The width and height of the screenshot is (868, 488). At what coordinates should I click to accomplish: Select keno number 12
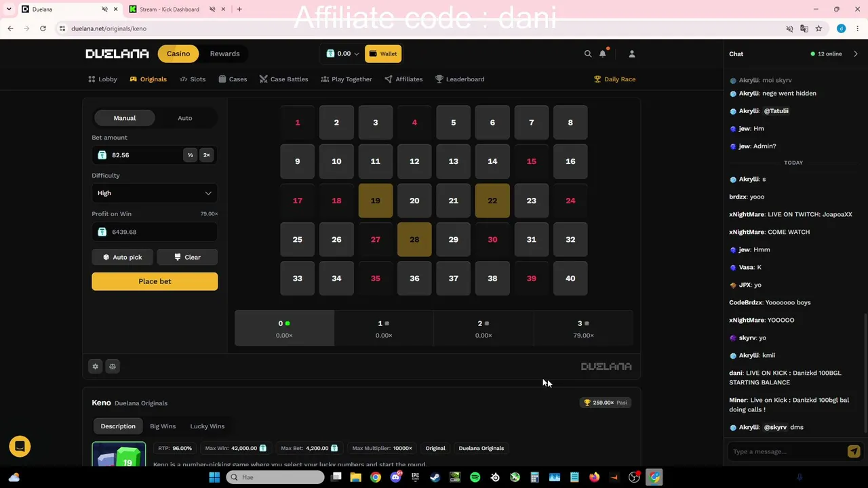coord(414,161)
